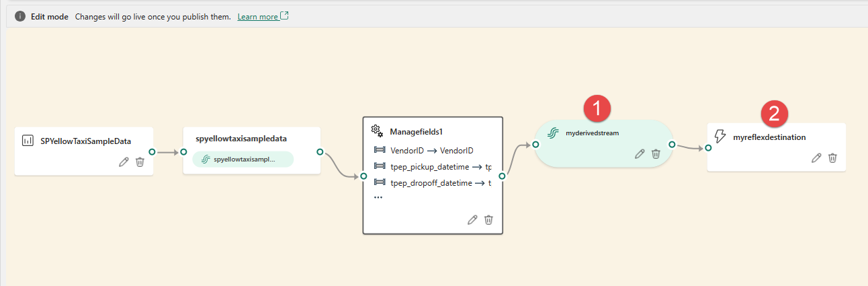The image size is (868, 286).
Task: Edit the Managefields1 operation with pencil icon
Action: point(472,219)
